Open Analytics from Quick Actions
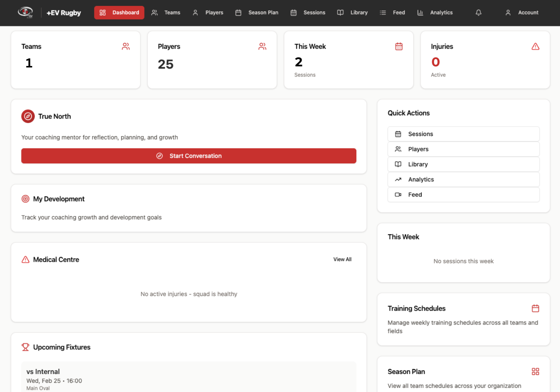This screenshot has width=560, height=392. point(463,179)
